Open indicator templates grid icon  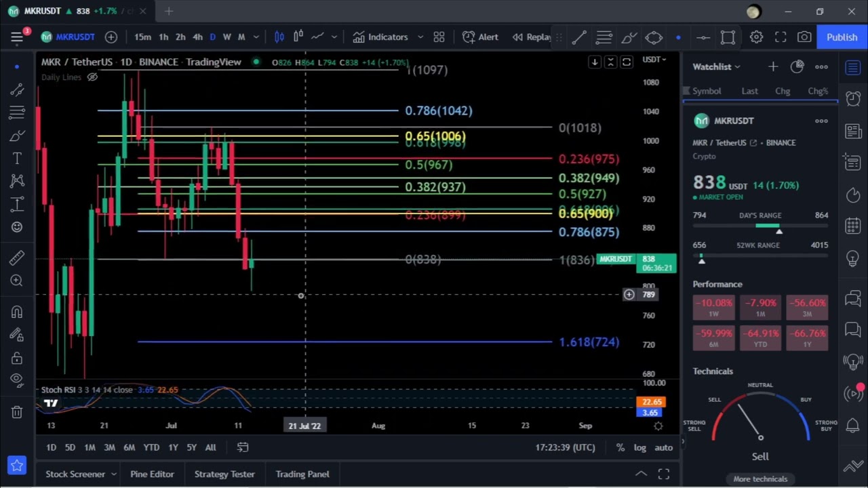click(439, 37)
